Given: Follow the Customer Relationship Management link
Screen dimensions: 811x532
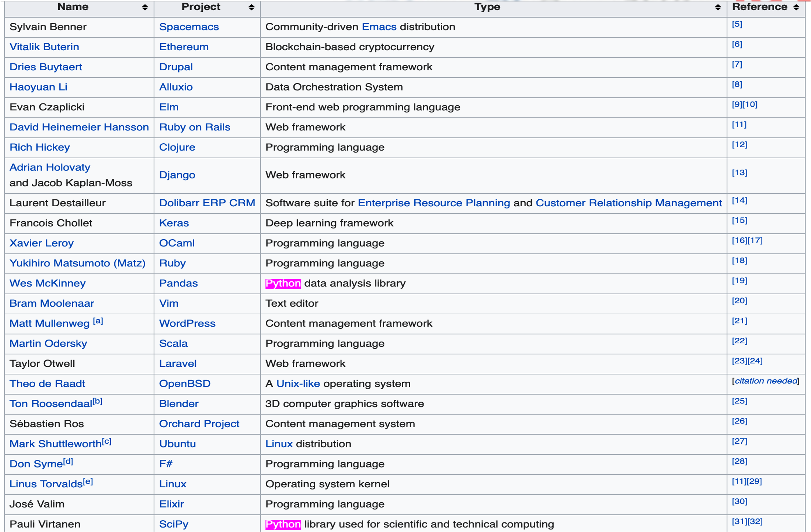Looking at the screenshot, I should coord(629,203).
